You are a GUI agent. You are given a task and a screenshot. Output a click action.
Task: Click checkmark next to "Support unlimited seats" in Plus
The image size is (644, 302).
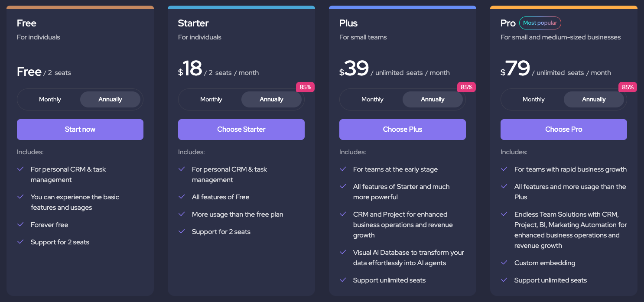(x=343, y=280)
